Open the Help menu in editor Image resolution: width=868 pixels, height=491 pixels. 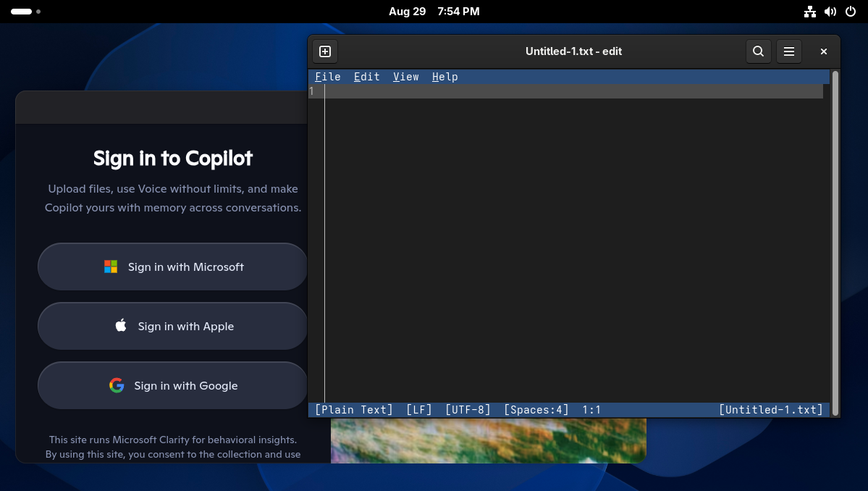445,77
